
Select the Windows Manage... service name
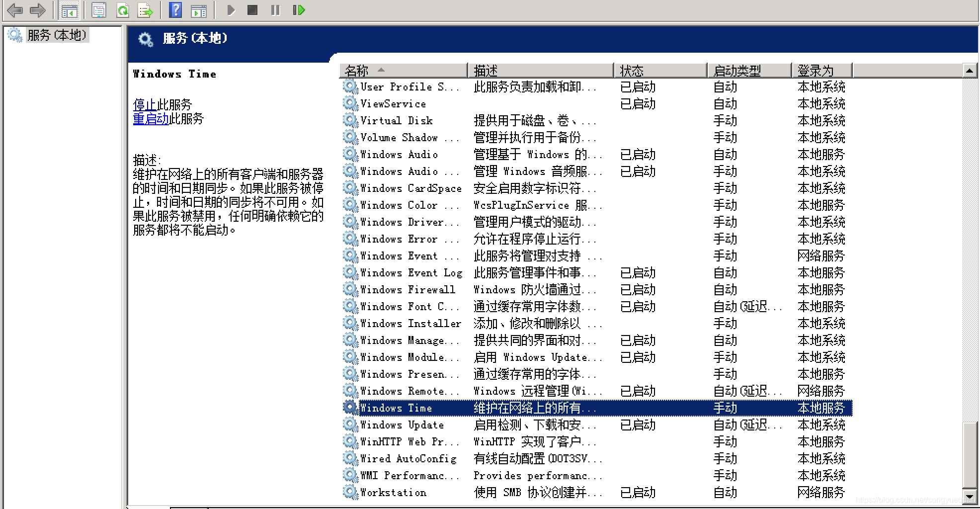coord(409,340)
